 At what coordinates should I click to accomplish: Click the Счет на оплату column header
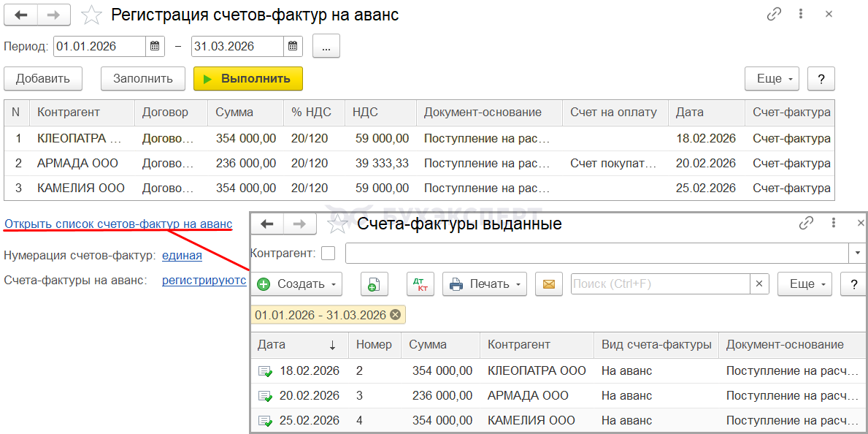615,112
